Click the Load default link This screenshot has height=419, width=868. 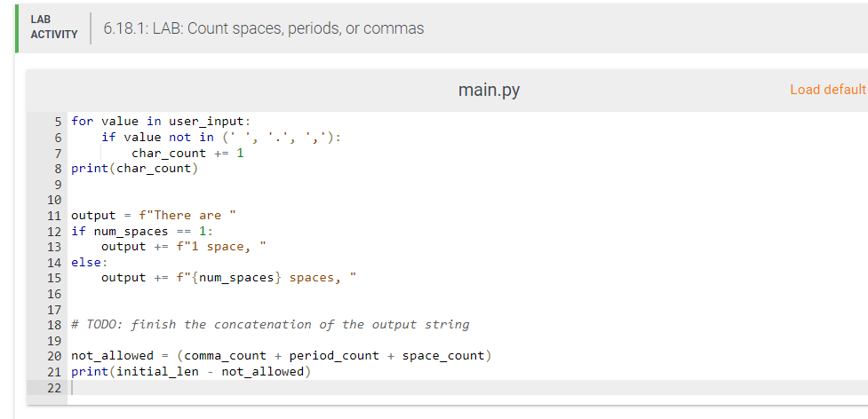(828, 90)
